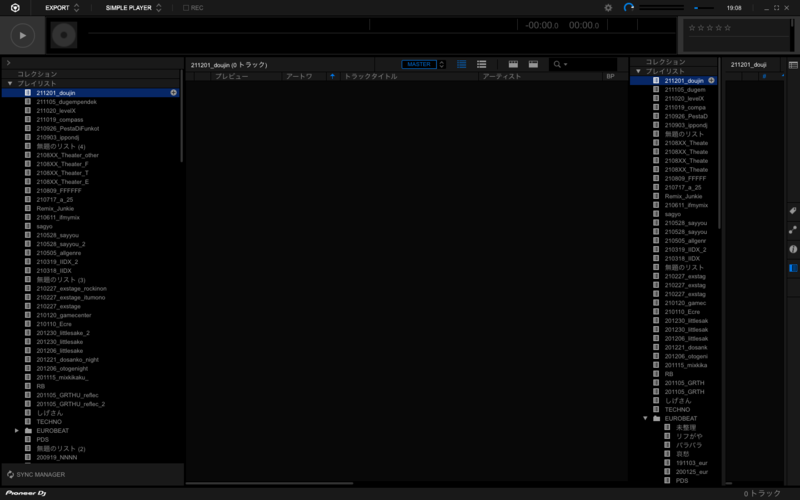
Task: Click the EUROBEAT folder icon in left tree
Action: click(29, 431)
